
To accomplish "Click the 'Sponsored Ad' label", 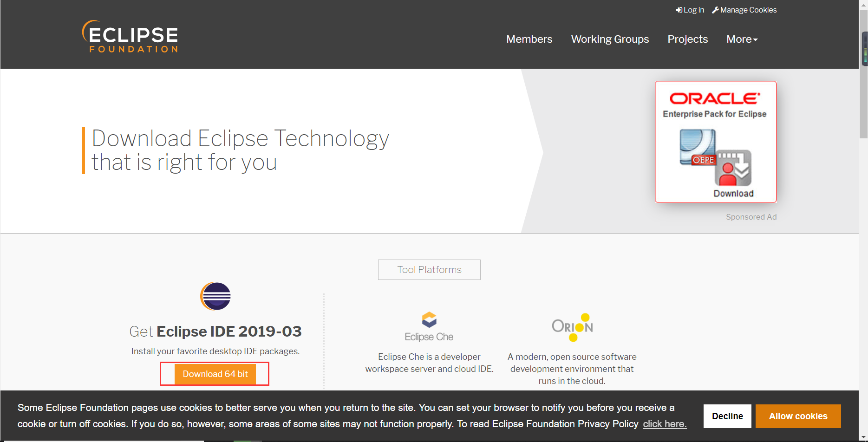I will [x=751, y=217].
